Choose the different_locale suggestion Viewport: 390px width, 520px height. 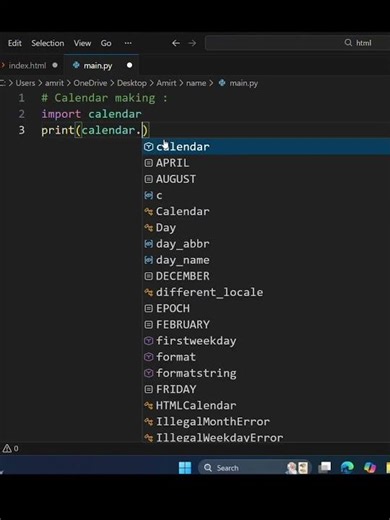266,292
